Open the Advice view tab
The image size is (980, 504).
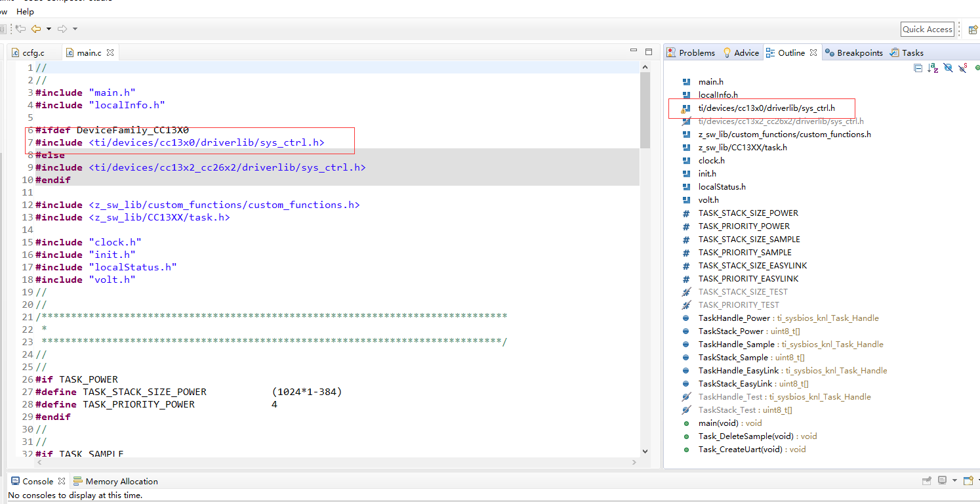[741, 52]
